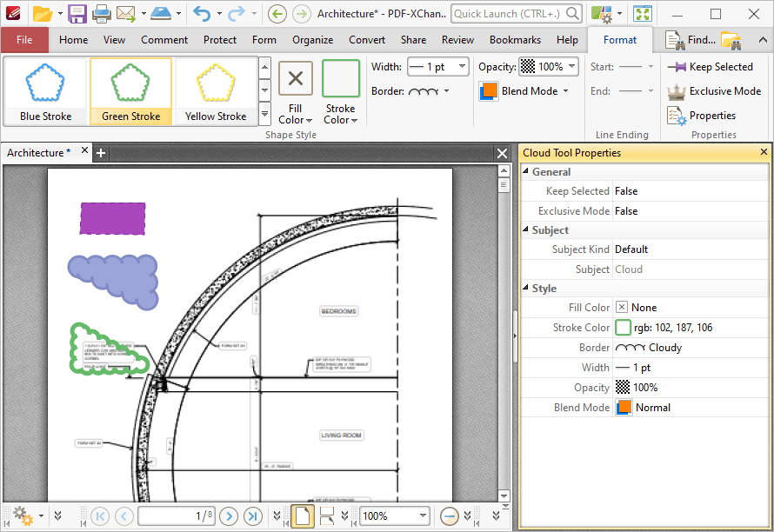This screenshot has height=532, width=774.
Task: Collapse the General section
Action: point(525,171)
